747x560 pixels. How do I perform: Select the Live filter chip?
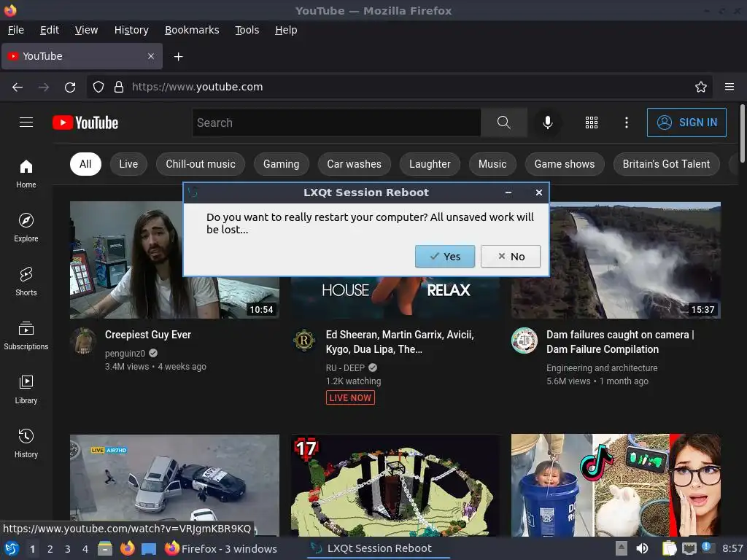(x=128, y=164)
